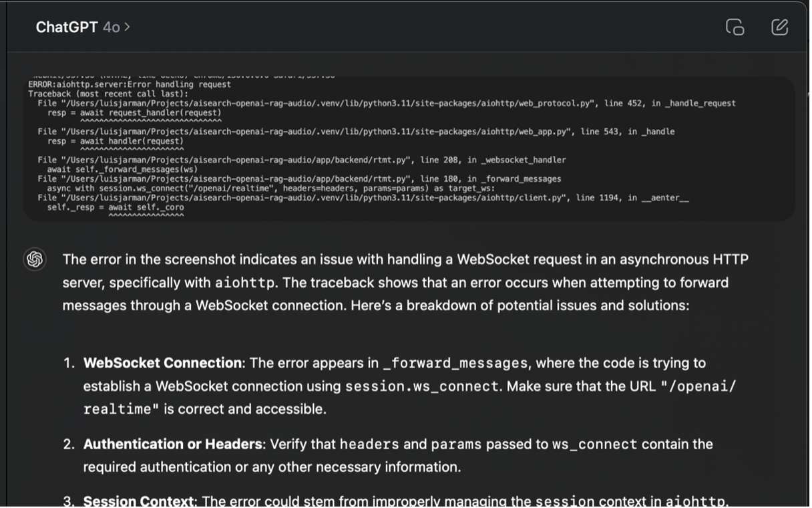This screenshot has width=812, height=508.
Task: Click the ERROR:aiohttp.server line in the traceback
Action: pyautogui.click(x=130, y=84)
